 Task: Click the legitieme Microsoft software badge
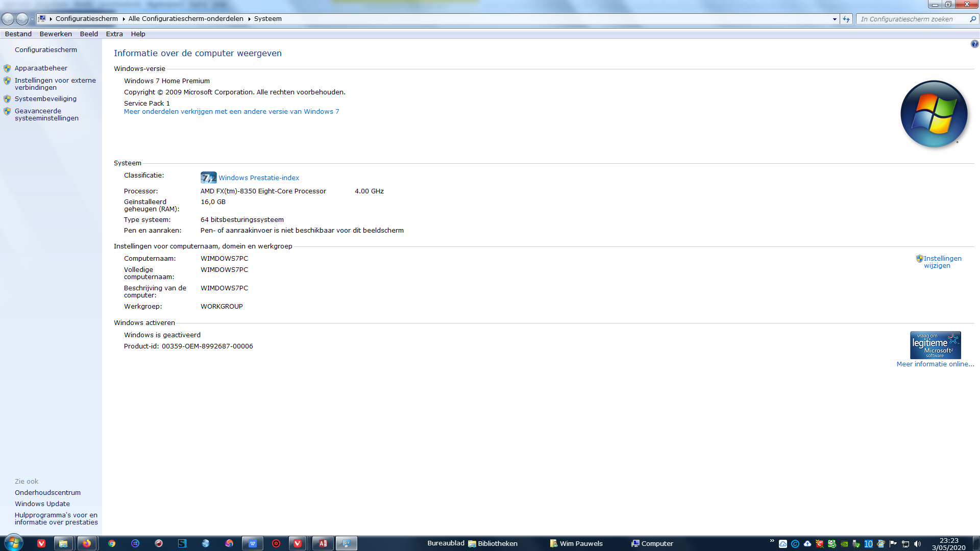[x=935, y=345]
